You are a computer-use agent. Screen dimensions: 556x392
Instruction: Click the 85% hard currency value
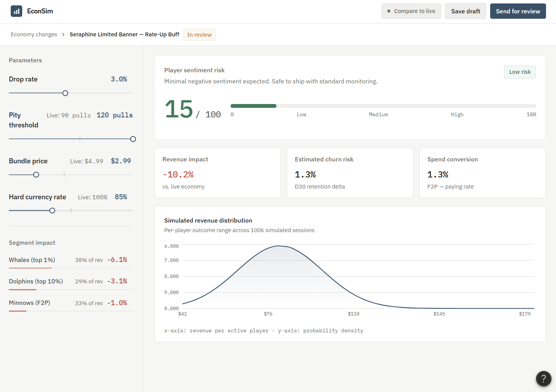pyautogui.click(x=121, y=197)
